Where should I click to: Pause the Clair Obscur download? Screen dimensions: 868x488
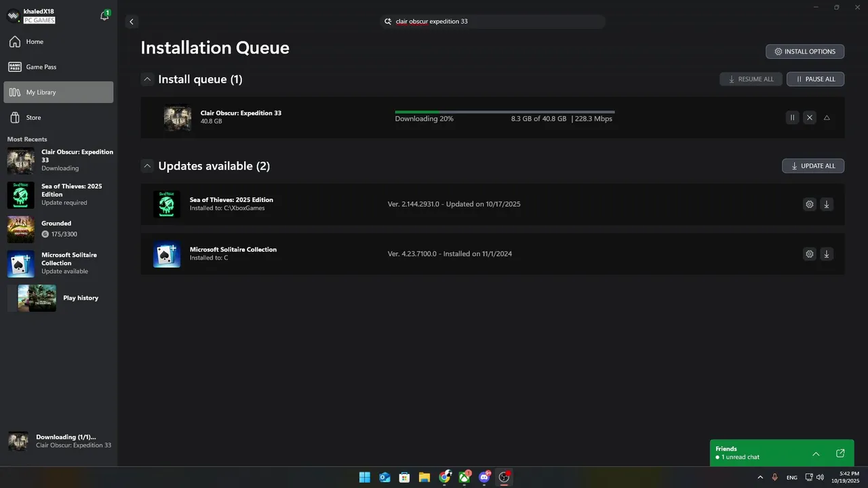pyautogui.click(x=792, y=118)
